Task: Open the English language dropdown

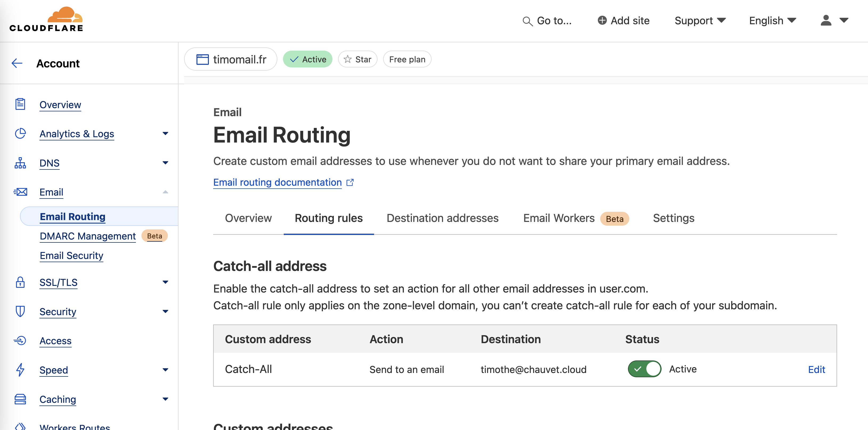Action: click(773, 21)
